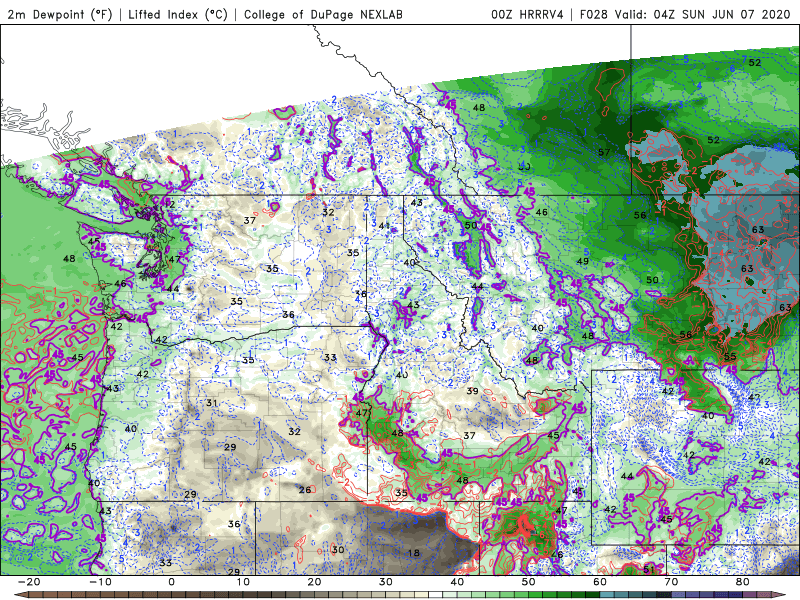Click the '-10' colorbar scale label
The height and width of the screenshot is (600, 800).
100,582
